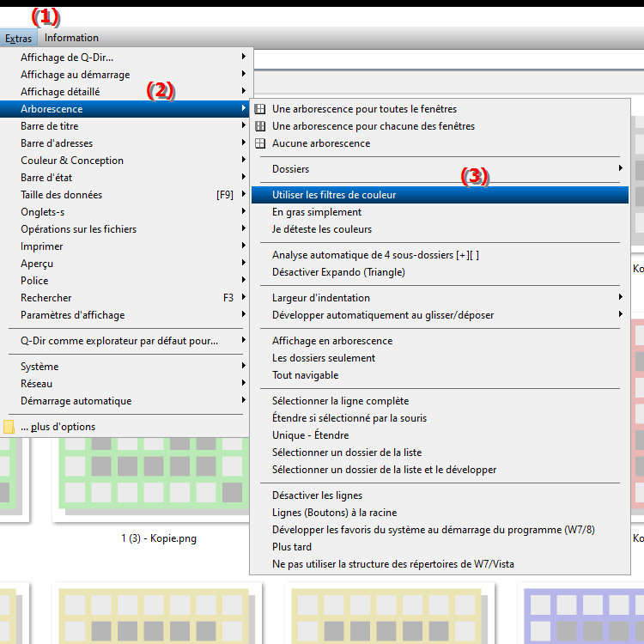Expand 'Barre d'état' submenu
Viewport: 644px width, 644px height.
tap(125, 178)
